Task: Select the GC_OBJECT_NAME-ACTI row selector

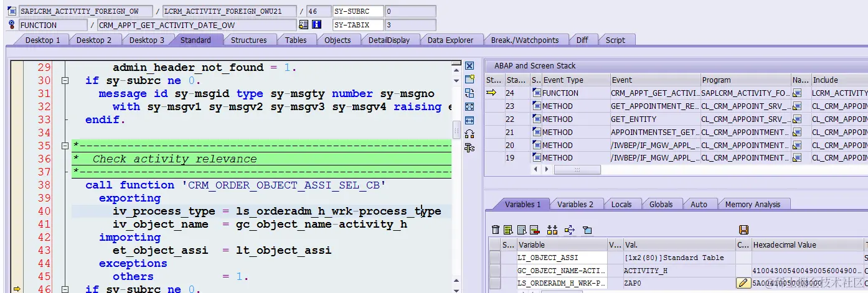Action: 495,271
